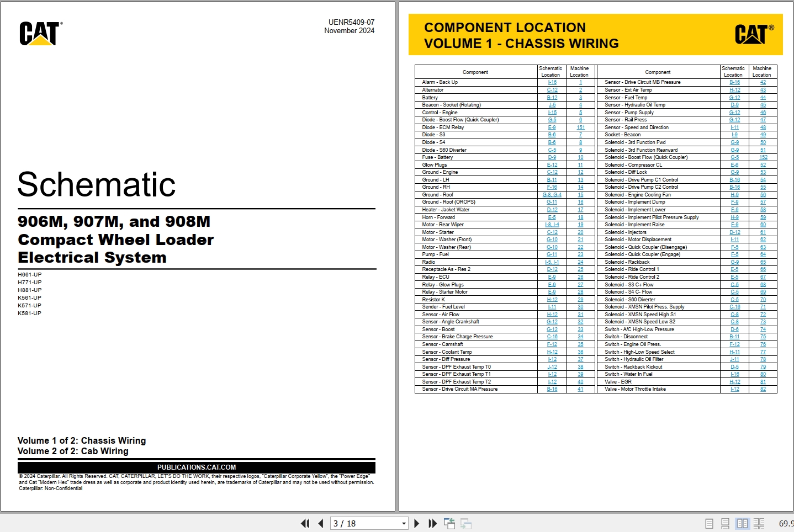Open machine location 41 for Drive Circuit MA Pressure
The image size is (794, 532).
580,389
